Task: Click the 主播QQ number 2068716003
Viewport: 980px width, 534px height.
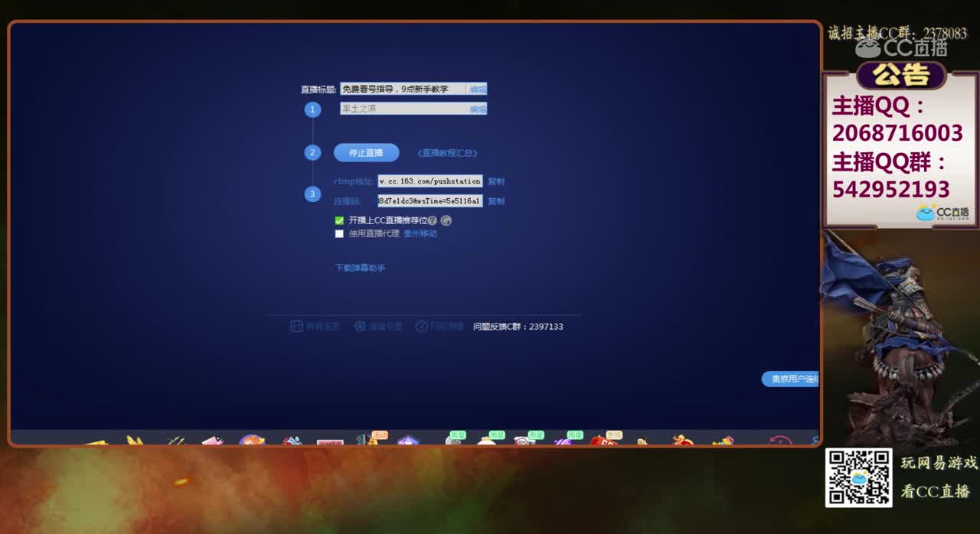Action: 897,133
